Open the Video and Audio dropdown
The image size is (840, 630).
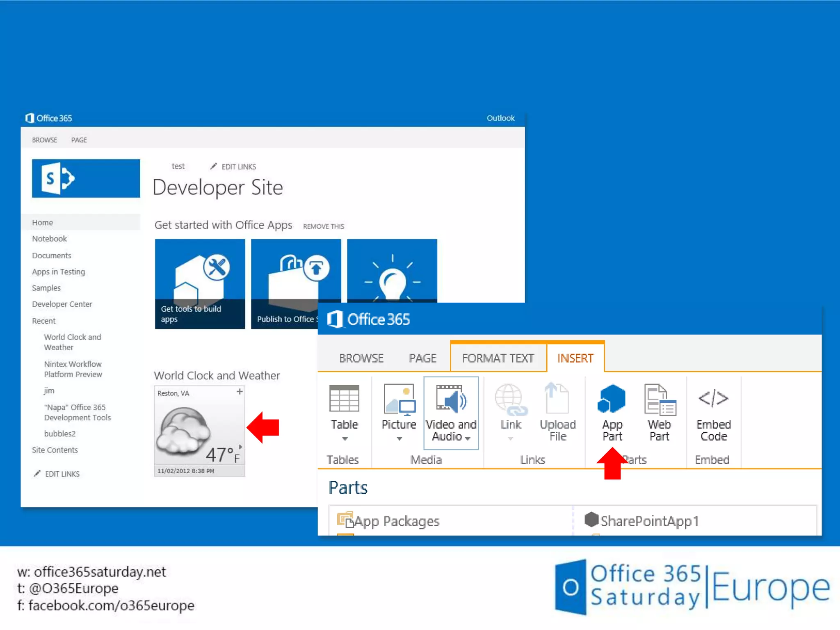467,438
